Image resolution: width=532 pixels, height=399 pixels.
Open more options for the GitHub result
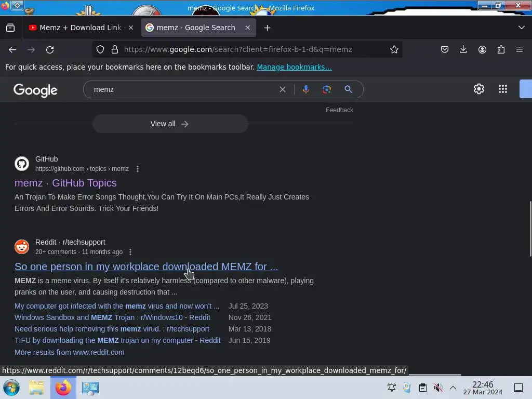pyautogui.click(x=137, y=169)
